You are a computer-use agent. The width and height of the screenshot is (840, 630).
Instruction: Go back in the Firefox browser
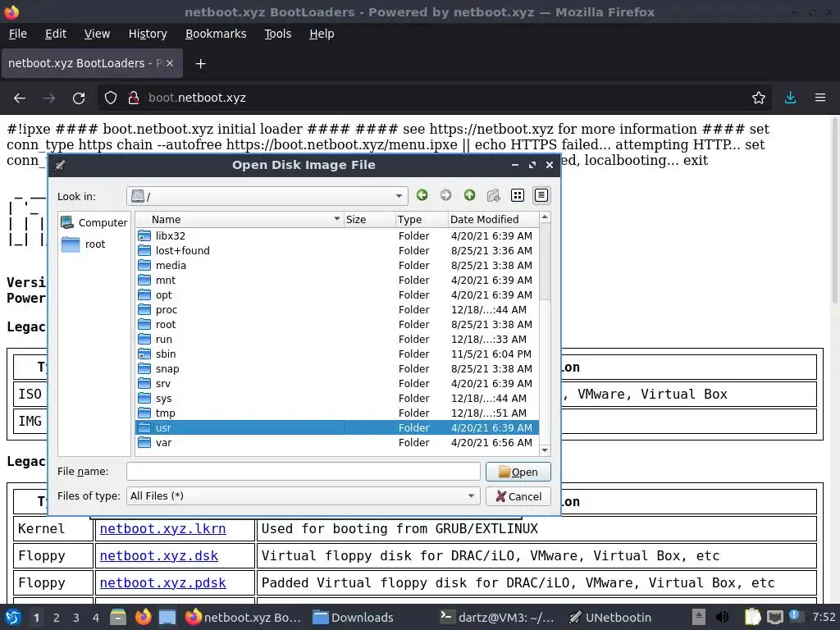[20, 98]
